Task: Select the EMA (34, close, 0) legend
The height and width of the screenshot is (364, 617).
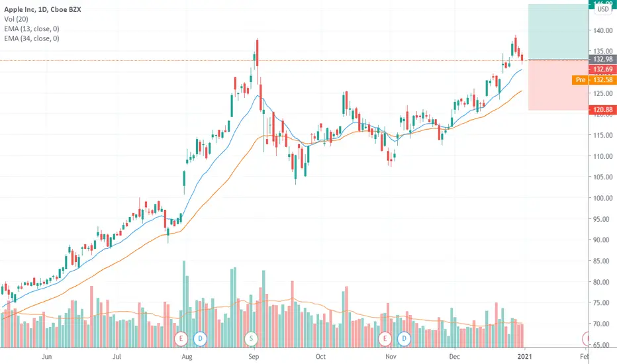Action: point(32,38)
